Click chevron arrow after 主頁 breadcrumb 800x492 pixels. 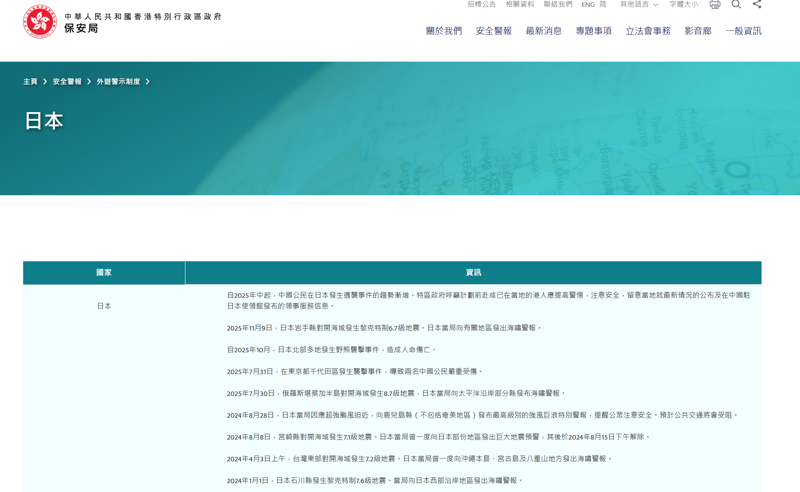(45, 82)
